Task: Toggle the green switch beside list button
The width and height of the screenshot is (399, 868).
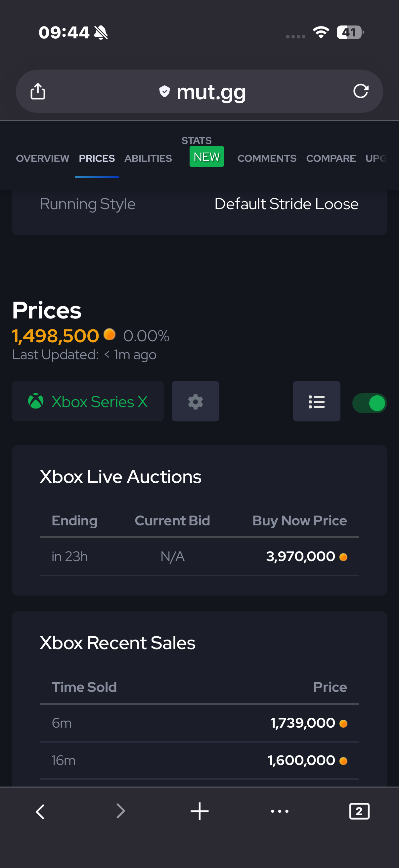Action: 369,403
